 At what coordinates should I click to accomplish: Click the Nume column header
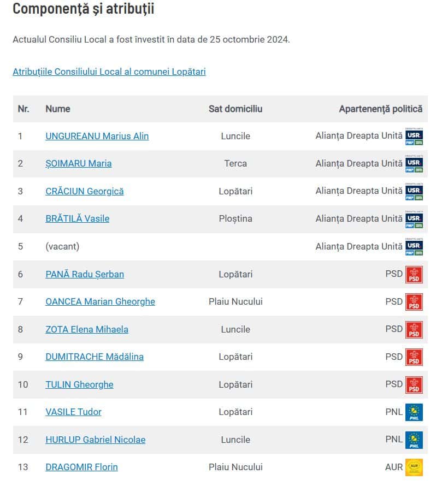pos(58,109)
